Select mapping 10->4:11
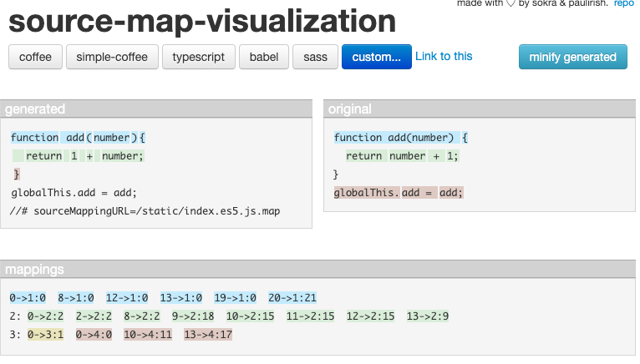Image resolution: width=640 pixels, height=364 pixels. (148, 335)
